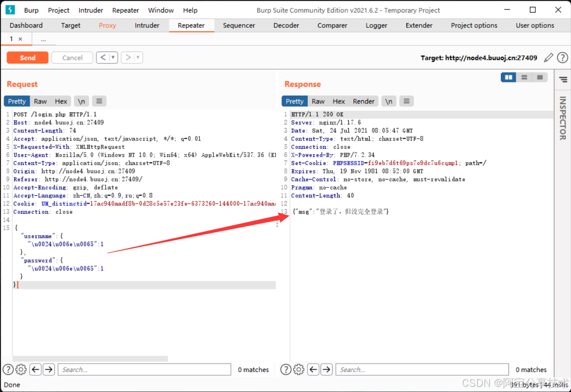The width and height of the screenshot is (571, 392).
Task: Go forward in request history
Action: [x=128, y=58]
